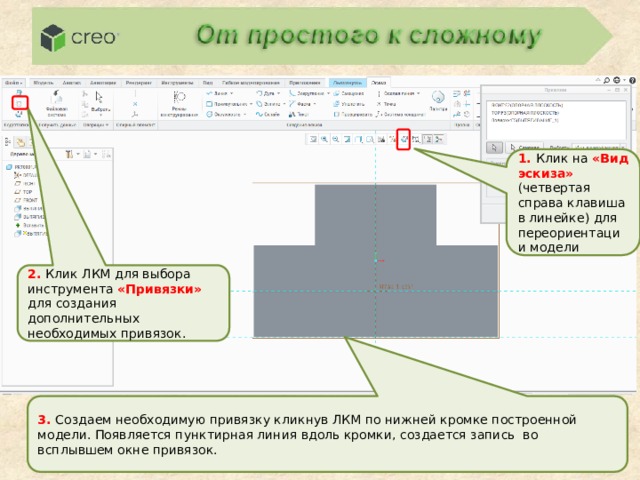Select the References tool in Setup group
Screen dimensions: 640x480
19,104
